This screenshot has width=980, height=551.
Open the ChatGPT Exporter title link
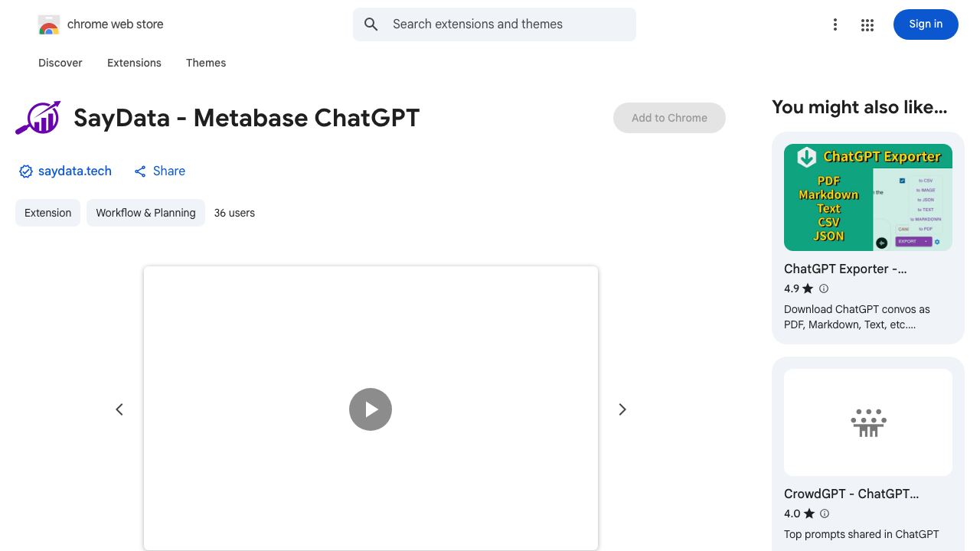point(845,269)
